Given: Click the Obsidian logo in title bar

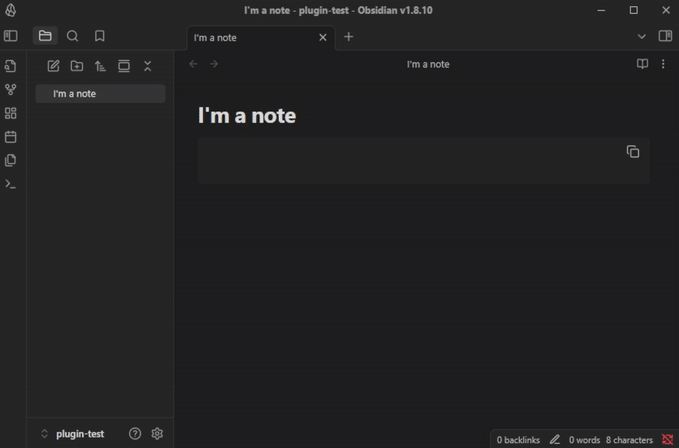Looking at the screenshot, I should [11, 10].
